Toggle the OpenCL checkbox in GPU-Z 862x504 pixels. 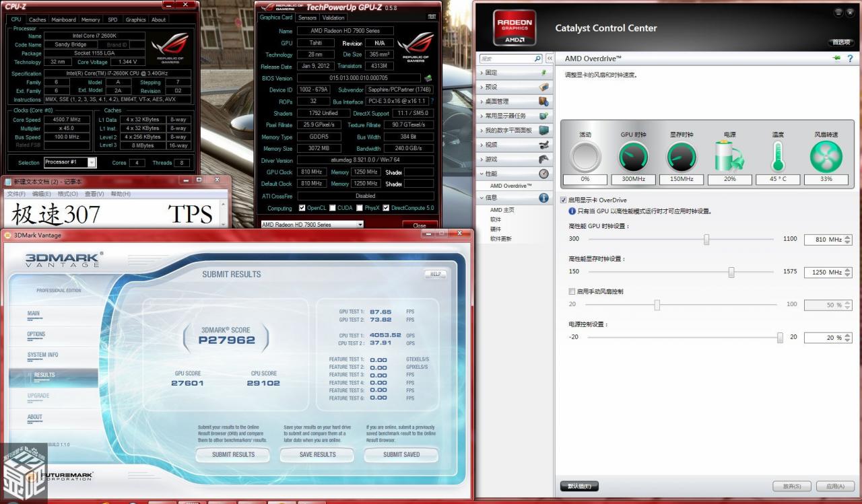tap(302, 208)
